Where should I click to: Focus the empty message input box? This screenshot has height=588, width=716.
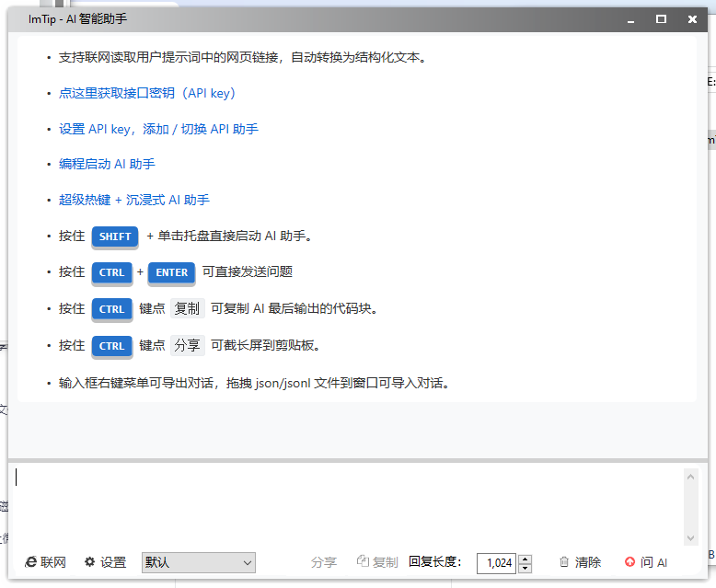tap(347, 506)
